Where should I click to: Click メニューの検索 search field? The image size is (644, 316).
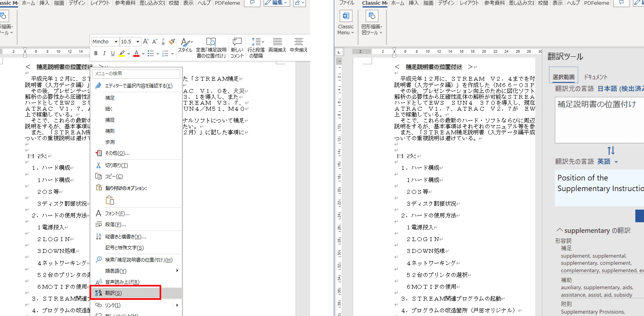[136, 74]
